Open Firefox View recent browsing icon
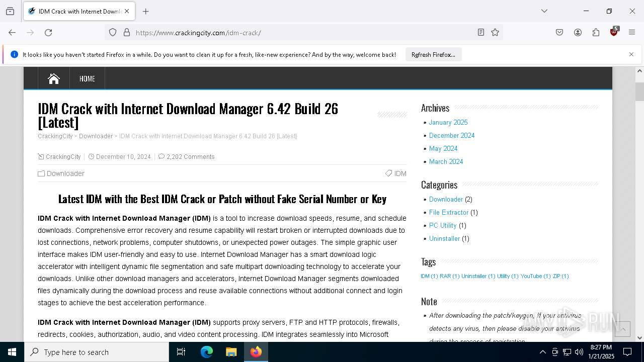Image resolution: width=644 pixels, height=362 pixels. click(10, 11)
